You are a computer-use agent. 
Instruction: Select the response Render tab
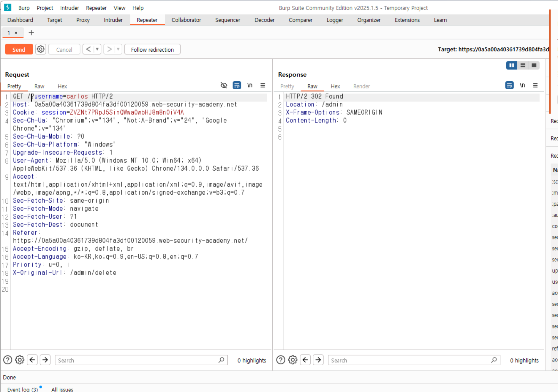[x=361, y=86]
